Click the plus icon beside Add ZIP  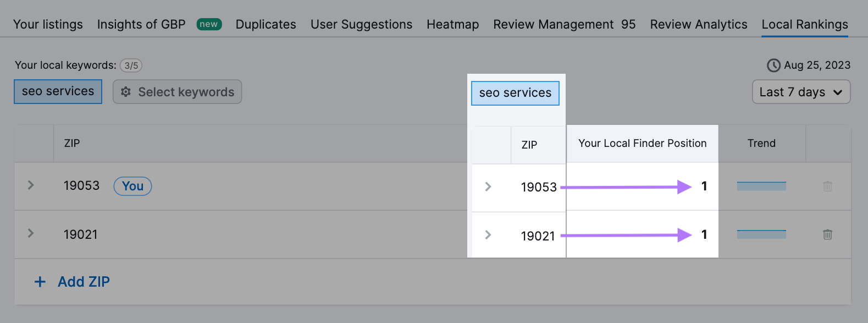40,282
